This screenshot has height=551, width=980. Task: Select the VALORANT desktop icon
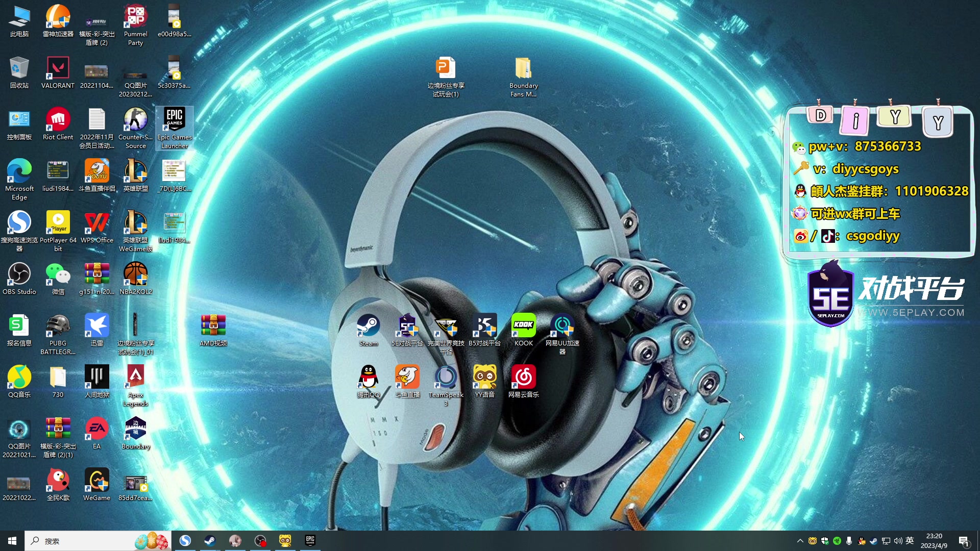click(x=58, y=72)
